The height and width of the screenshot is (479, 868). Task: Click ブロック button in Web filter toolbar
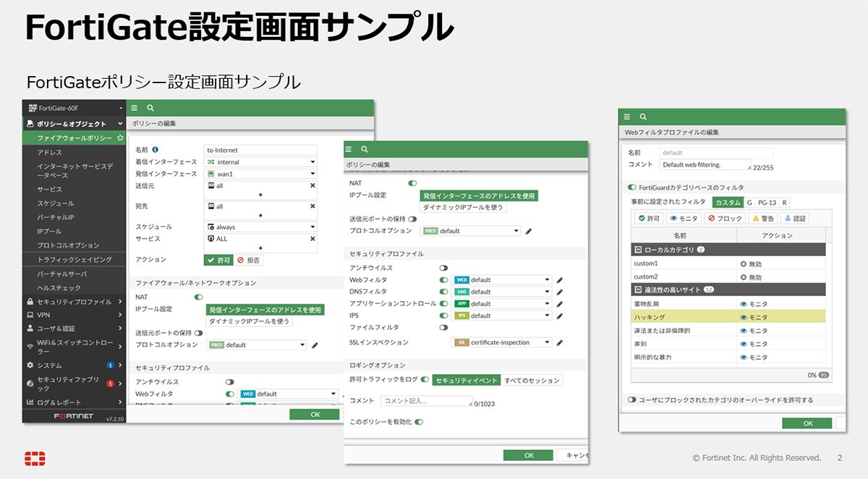point(724,218)
